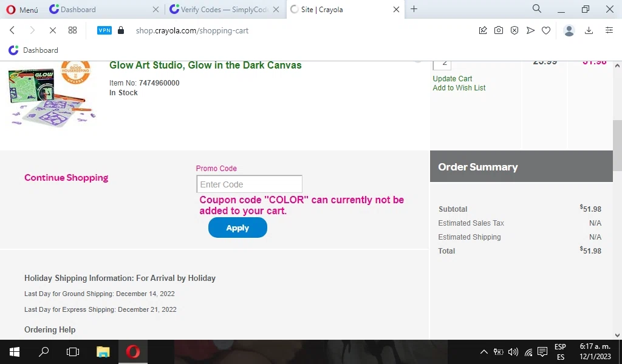The height and width of the screenshot is (364, 622).
Task: Click the ESP ES language indicator
Action: (x=560, y=352)
